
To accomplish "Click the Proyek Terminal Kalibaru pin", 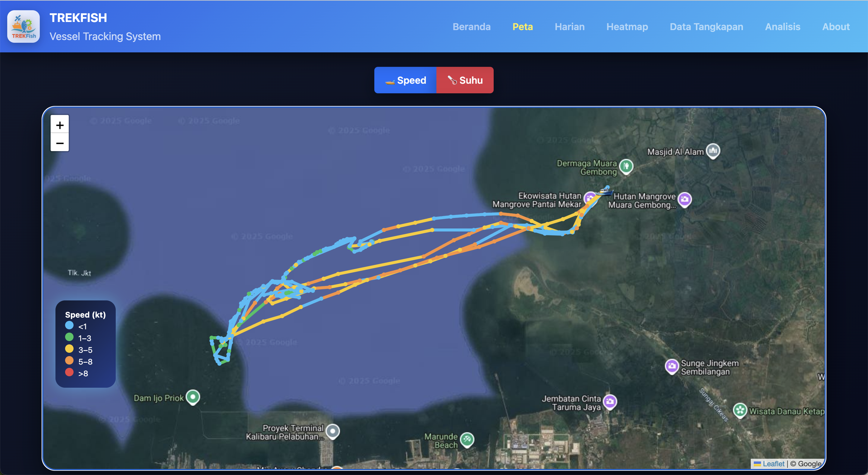I will [x=333, y=431].
